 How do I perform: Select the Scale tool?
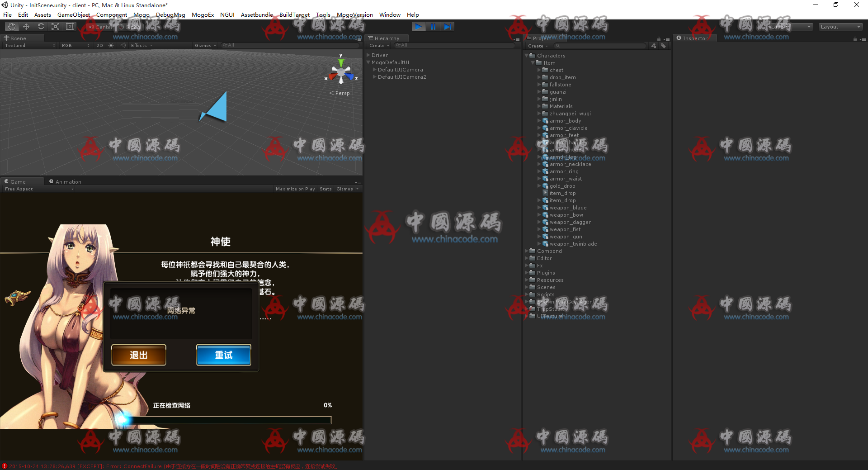[x=56, y=27]
